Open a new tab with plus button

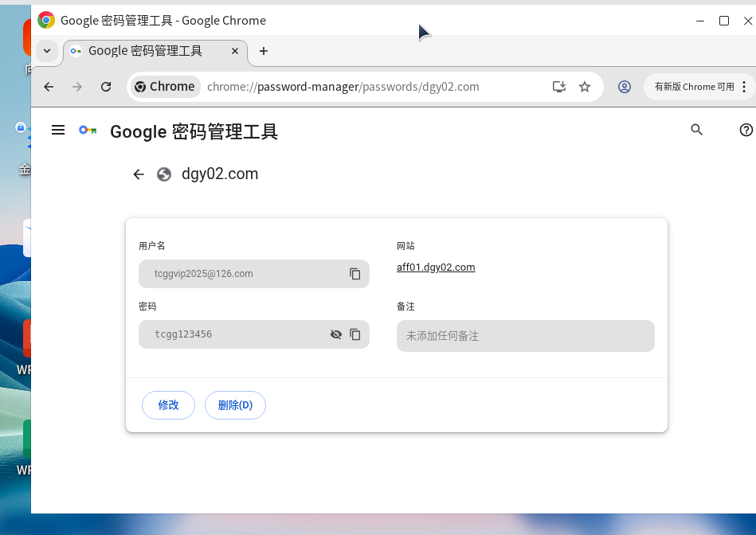[264, 51]
